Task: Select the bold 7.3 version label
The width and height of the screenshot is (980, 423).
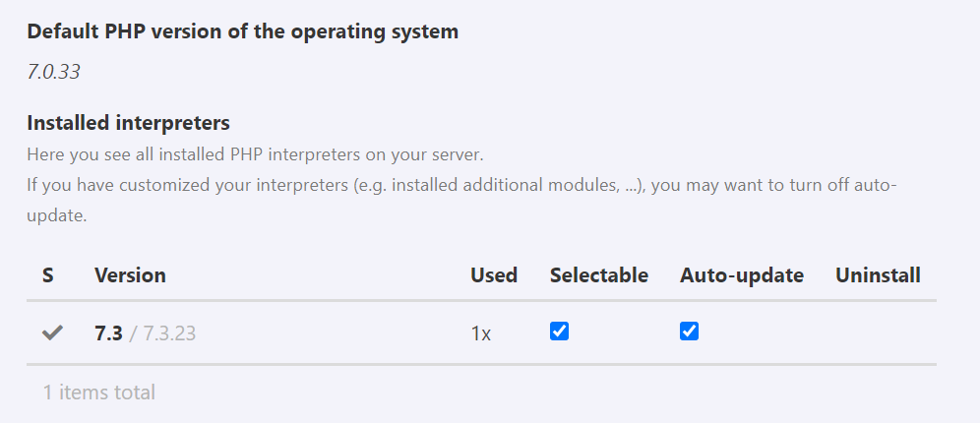Action: pos(108,333)
